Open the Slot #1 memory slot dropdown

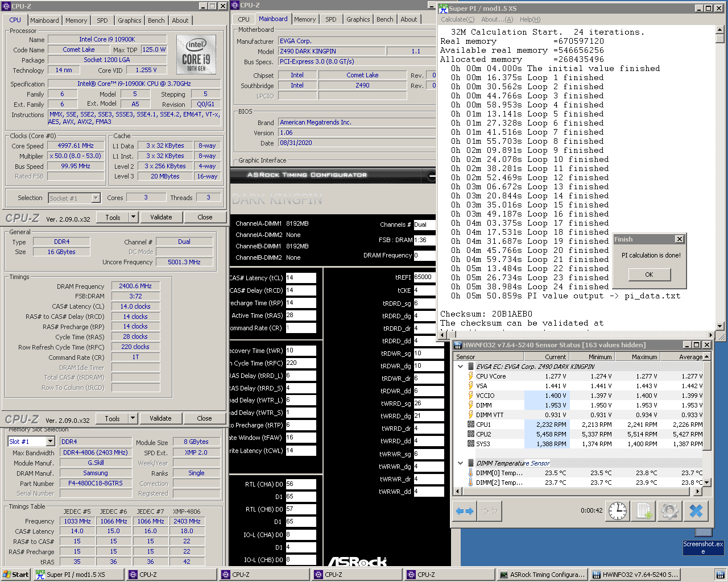[50, 442]
